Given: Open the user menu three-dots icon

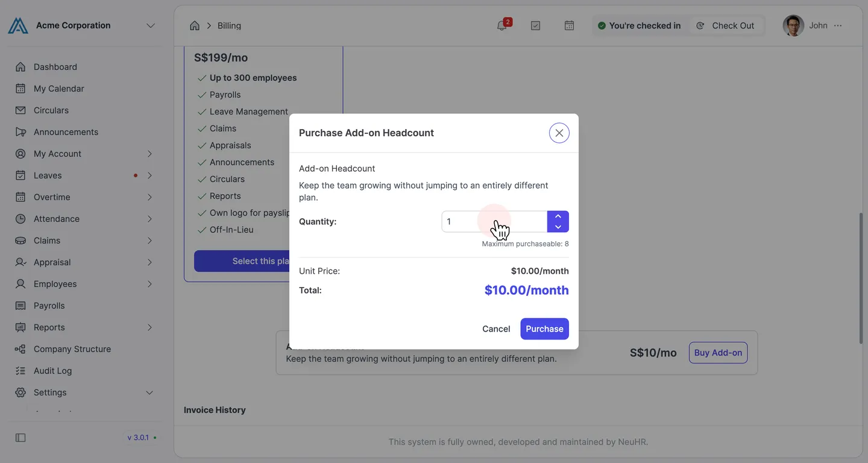Looking at the screenshot, I should coord(838,25).
